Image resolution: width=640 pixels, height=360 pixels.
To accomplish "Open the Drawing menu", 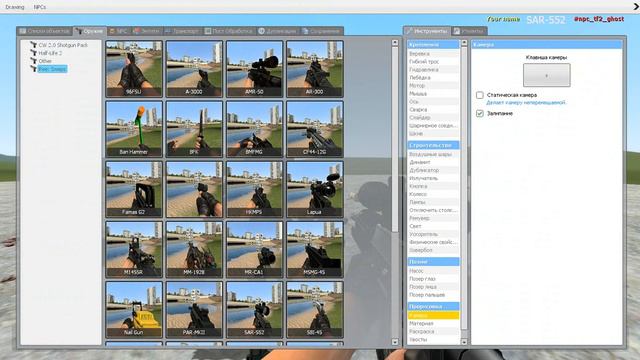I will point(15,7).
